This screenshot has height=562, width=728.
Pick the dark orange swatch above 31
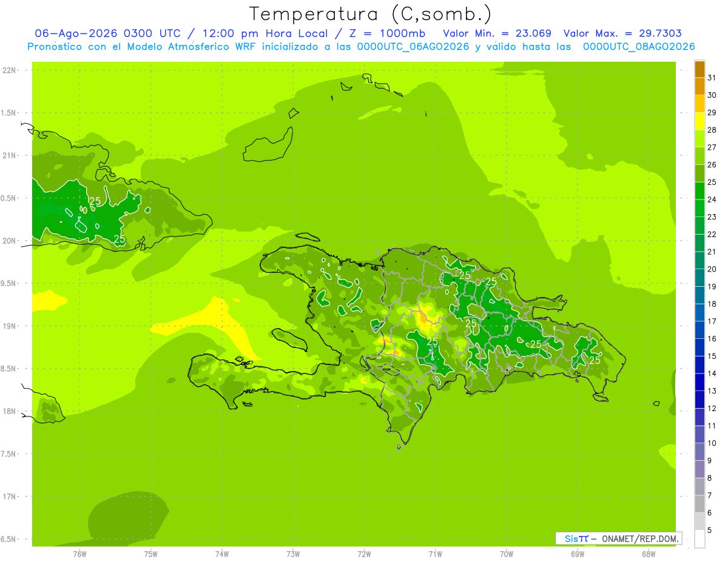click(699, 69)
